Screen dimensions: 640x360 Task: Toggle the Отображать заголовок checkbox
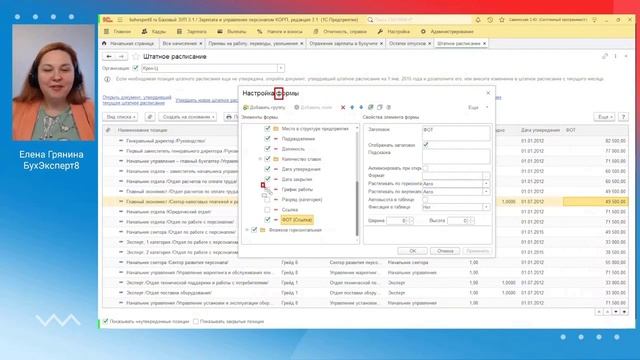426,145
